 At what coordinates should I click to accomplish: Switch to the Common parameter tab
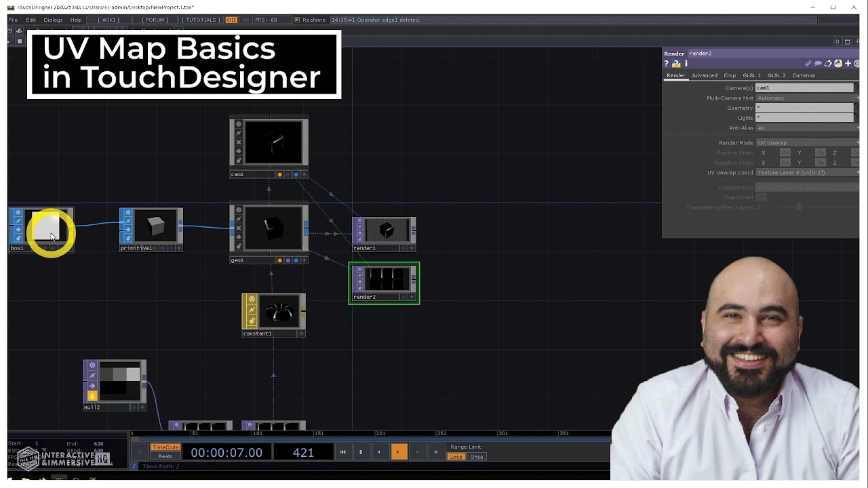click(x=804, y=75)
